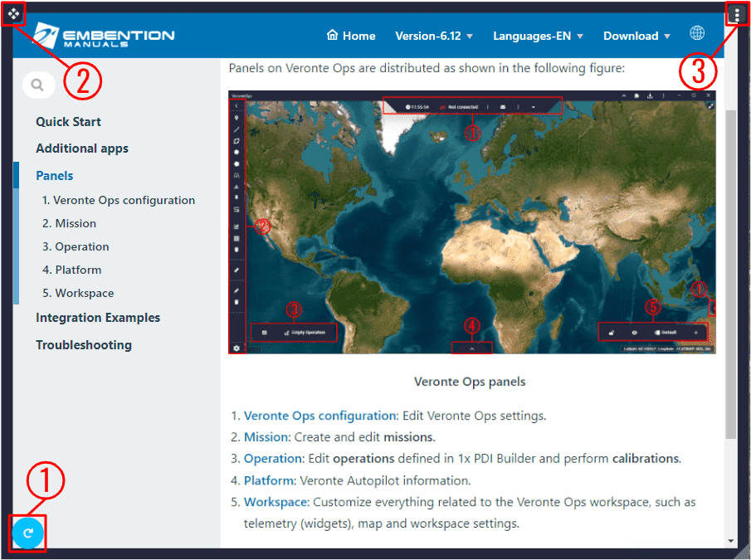Image resolution: width=751 pixels, height=560 pixels.
Task: Click the Veronte Ops panels map image
Action: (x=471, y=222)
